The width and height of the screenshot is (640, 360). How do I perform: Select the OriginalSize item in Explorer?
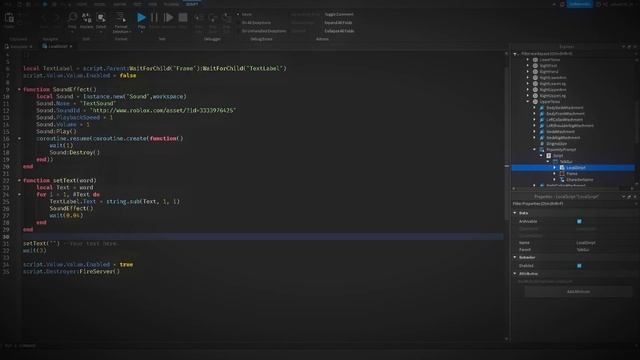pos(556,144)
